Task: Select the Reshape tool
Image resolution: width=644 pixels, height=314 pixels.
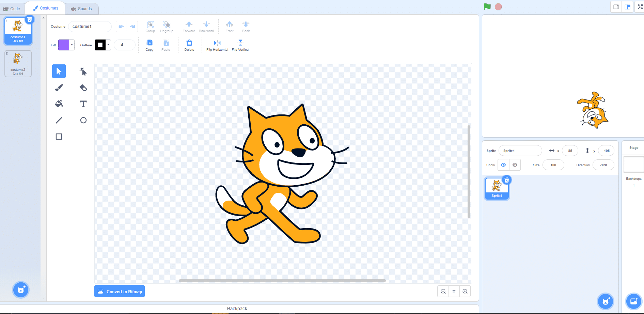Action: click(x=83, y=71)
